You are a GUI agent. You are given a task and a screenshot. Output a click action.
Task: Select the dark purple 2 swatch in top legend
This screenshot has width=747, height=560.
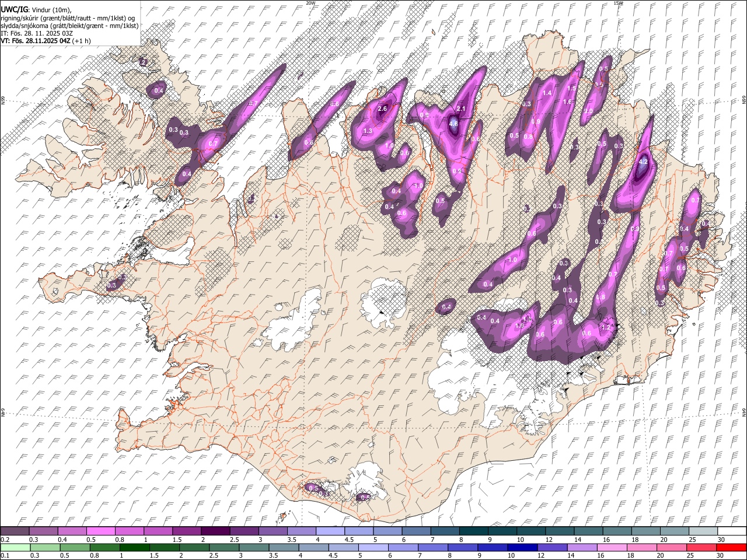(x=215, y=531)
